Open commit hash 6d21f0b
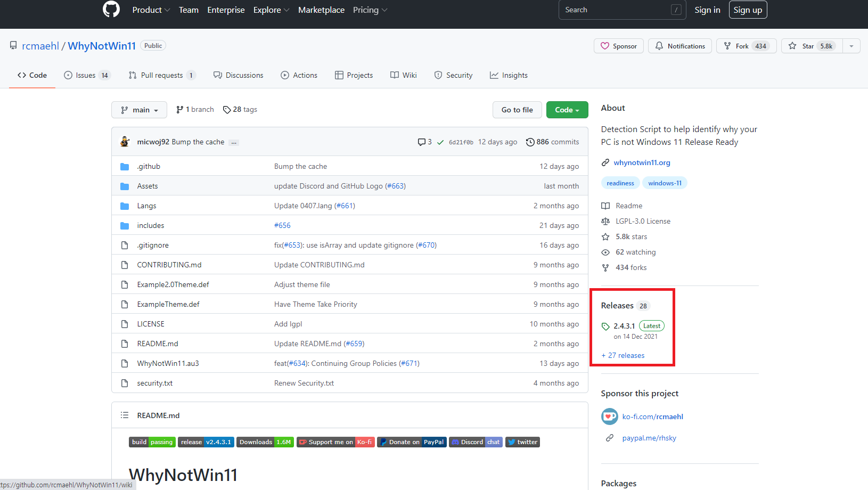Image resolution: width=868 pixels, height=490 pixels. coord(461,142)
